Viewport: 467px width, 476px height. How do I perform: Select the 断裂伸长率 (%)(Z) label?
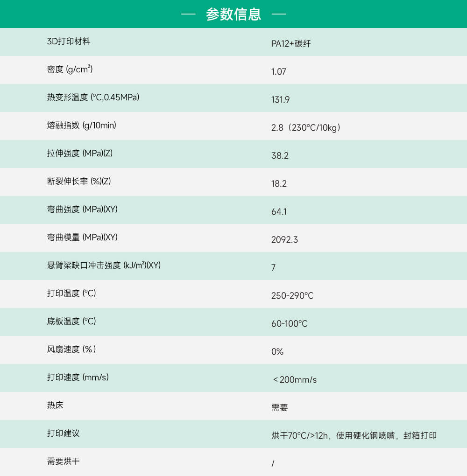pyautogui.click(x=79, y=181)
